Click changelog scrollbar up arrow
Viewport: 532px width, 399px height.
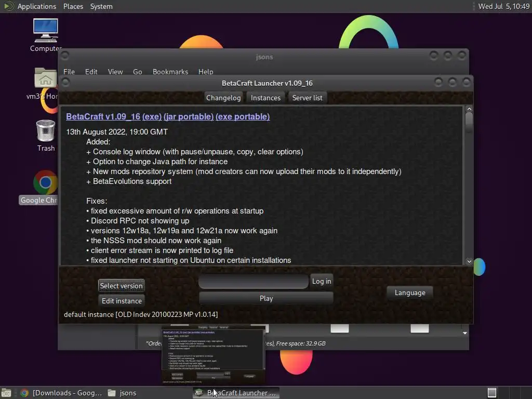tap(469, 109)
